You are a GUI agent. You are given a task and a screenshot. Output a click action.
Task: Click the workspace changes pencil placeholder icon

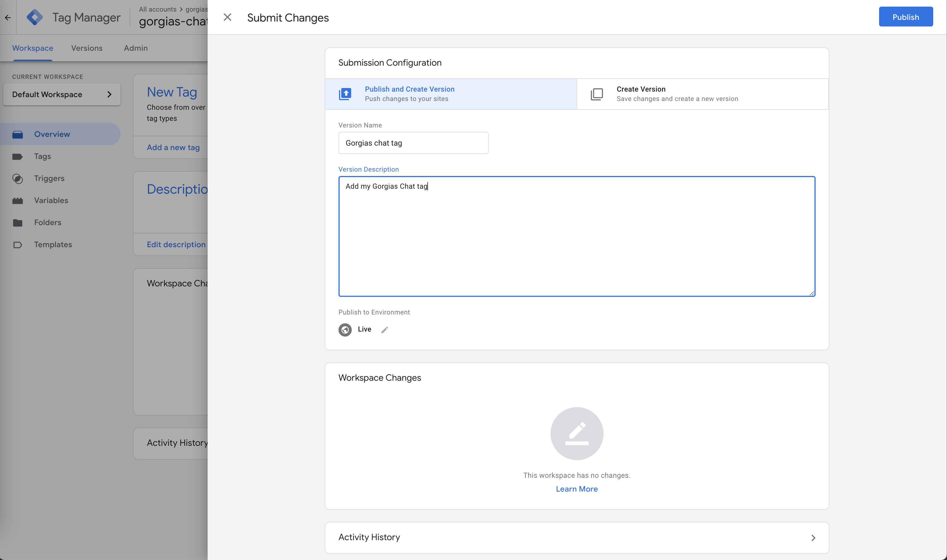[576, 433]
